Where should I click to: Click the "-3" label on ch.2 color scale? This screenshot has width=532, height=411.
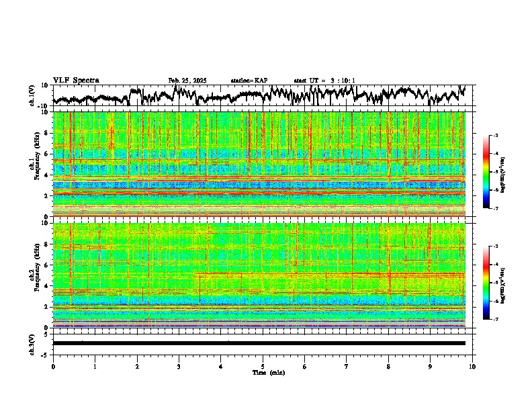[496, 246]
